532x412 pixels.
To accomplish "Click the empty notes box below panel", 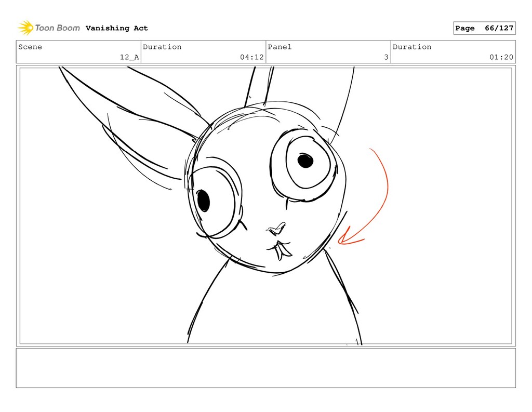I will pos(265,368).
